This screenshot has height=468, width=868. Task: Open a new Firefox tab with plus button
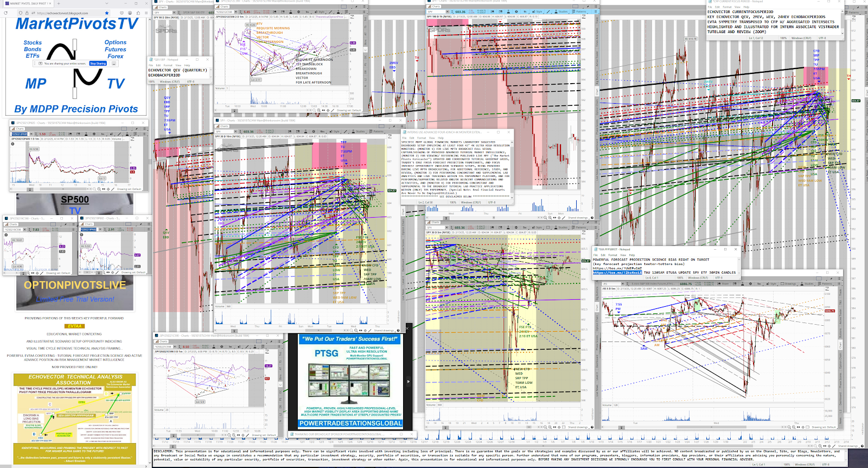[x=59, y=3]
